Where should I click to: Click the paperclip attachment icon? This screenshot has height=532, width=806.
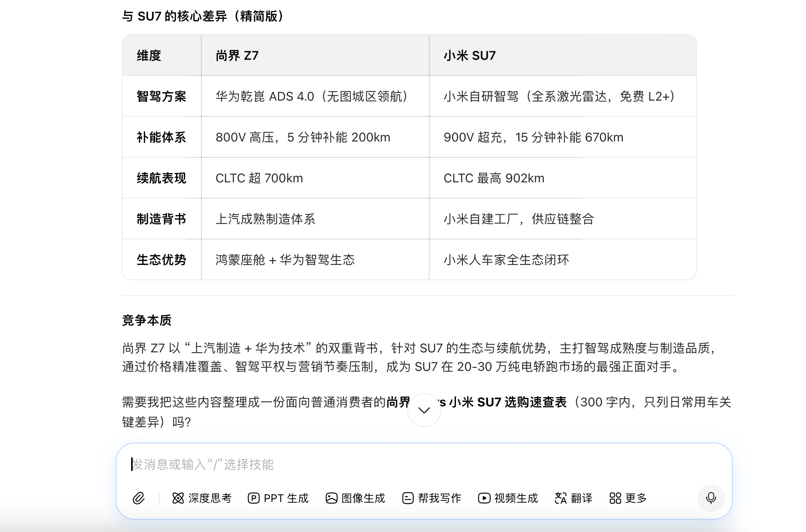pyautogui.click(x=138, y=498)
